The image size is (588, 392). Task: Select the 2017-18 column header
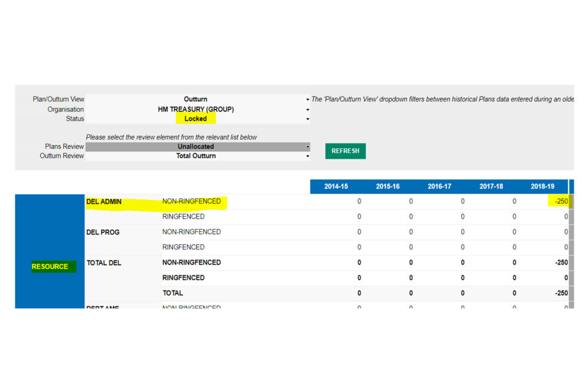(491, 187)
